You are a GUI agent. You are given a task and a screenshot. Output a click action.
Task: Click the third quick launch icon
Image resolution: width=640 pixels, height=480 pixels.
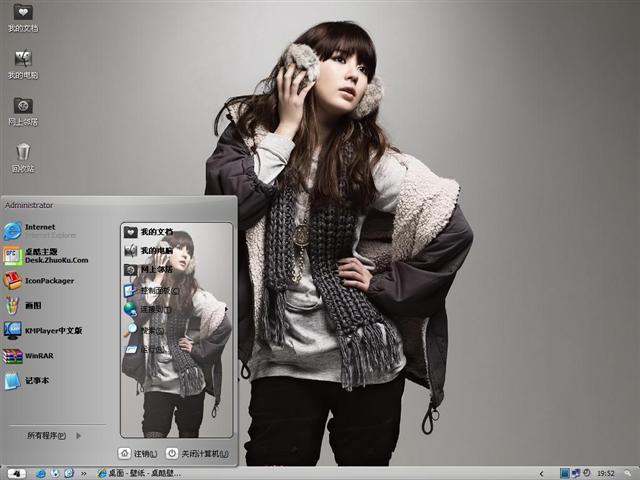(x=69, y=473)
